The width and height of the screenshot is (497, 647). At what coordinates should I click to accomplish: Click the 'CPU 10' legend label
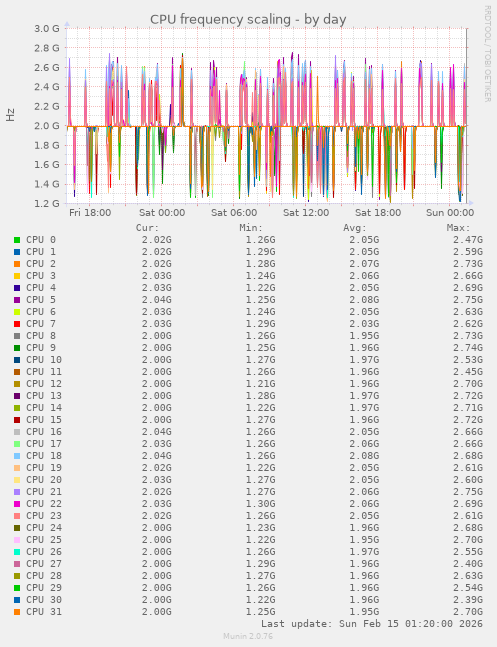click(44, 360)
